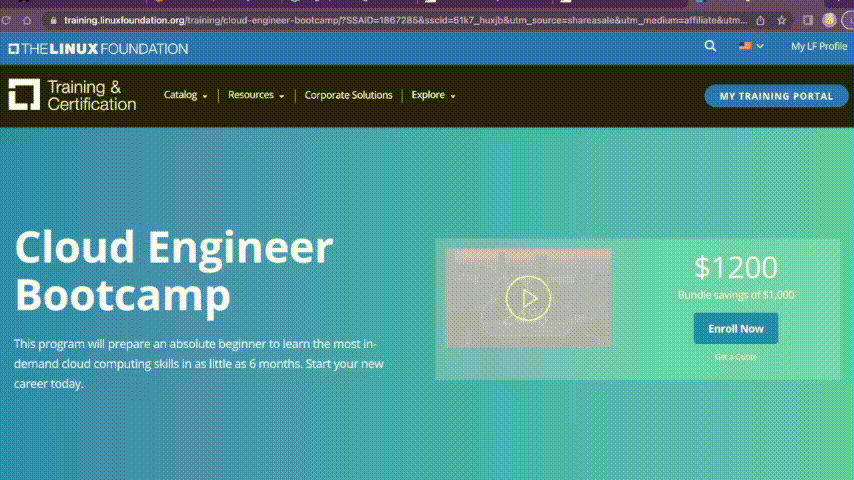Screen dimensions: 854x480
Task: Open My Training Portal
Action: pyautogui.click(x=776, y=96)
